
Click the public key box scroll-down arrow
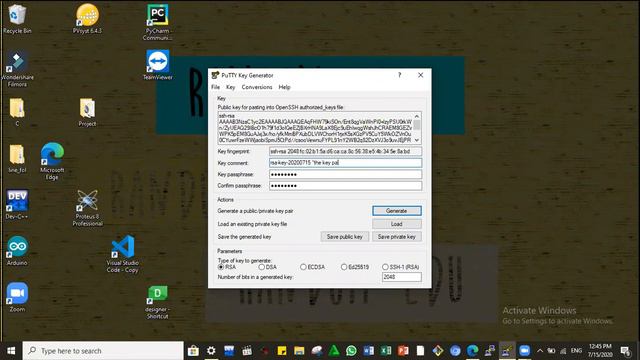click(417, 140)
